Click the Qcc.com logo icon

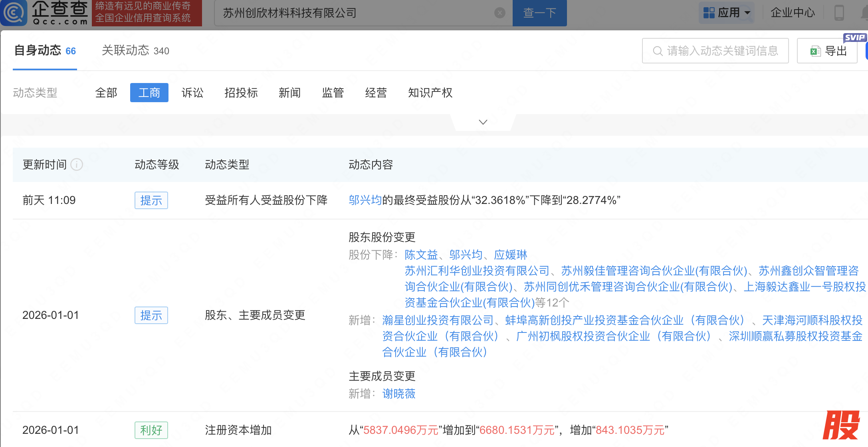pos(14,13)
